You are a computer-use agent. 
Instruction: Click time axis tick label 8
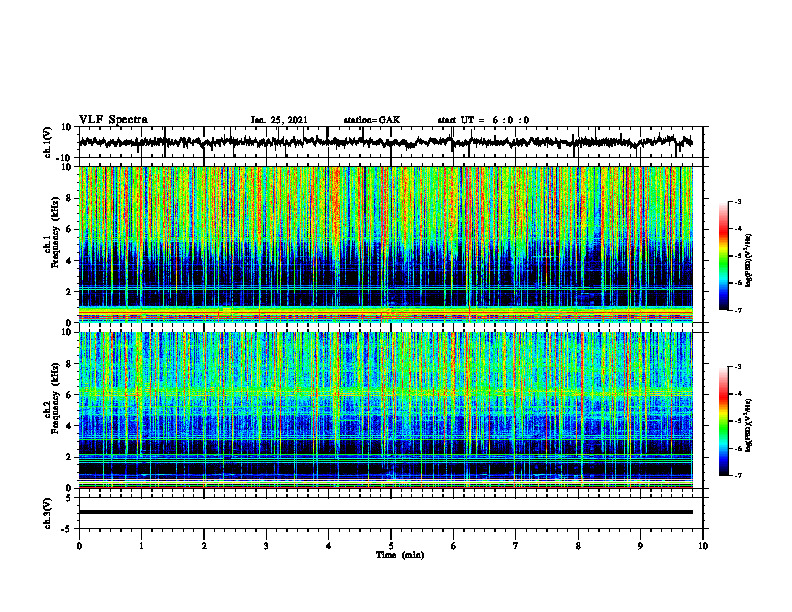578,546
